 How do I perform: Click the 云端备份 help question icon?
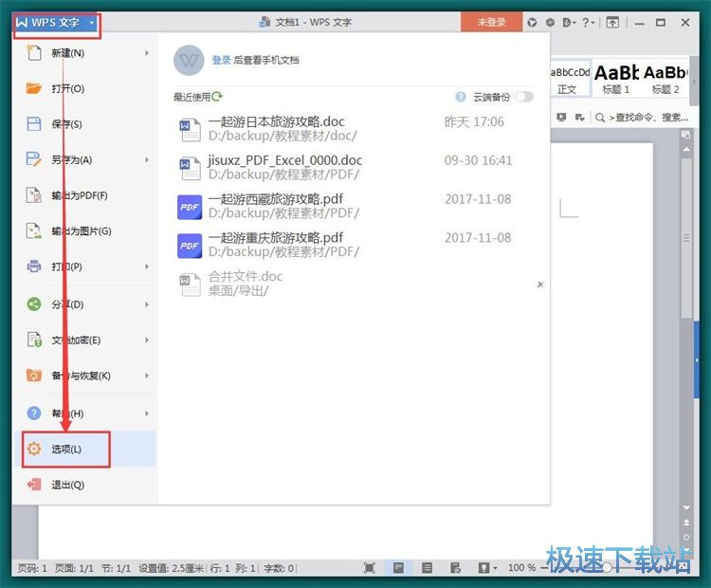[x=460, y=97]
